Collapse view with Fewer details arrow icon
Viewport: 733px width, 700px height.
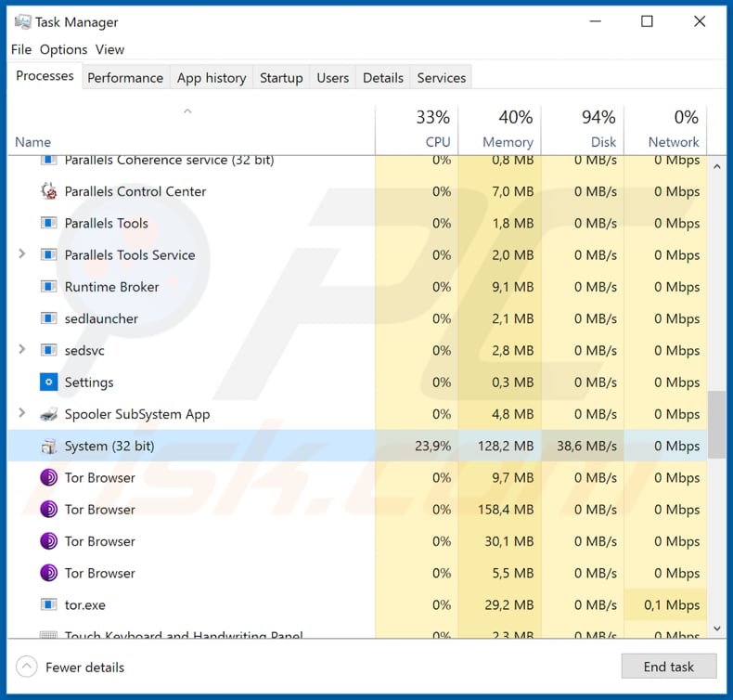tap(27, 667)
